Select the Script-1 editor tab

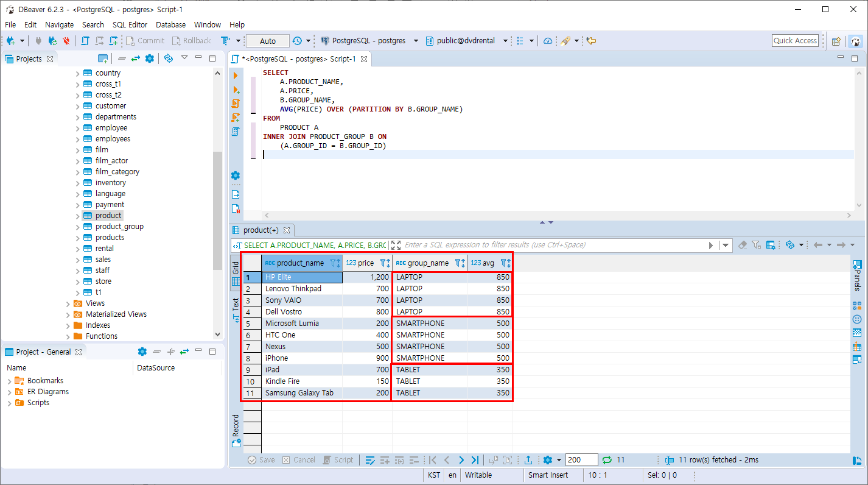click(301, 59)
